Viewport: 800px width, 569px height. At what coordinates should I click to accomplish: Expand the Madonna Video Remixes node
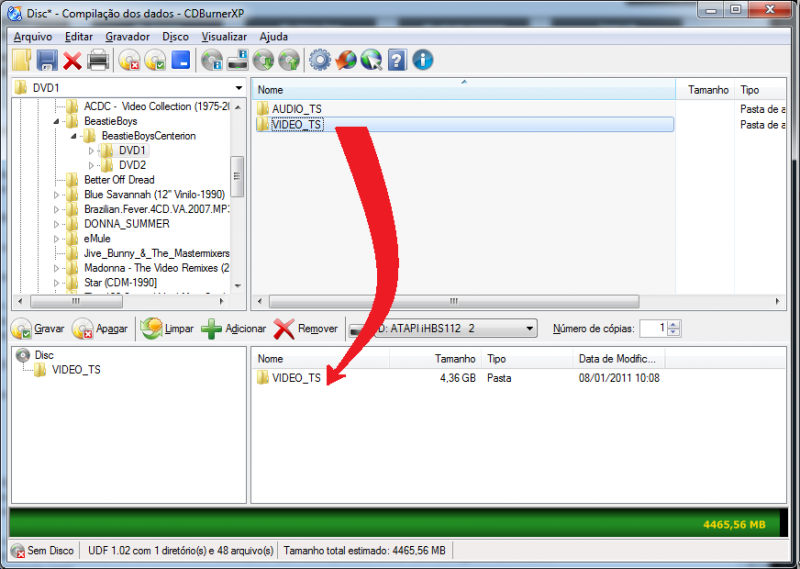point(57,268)
